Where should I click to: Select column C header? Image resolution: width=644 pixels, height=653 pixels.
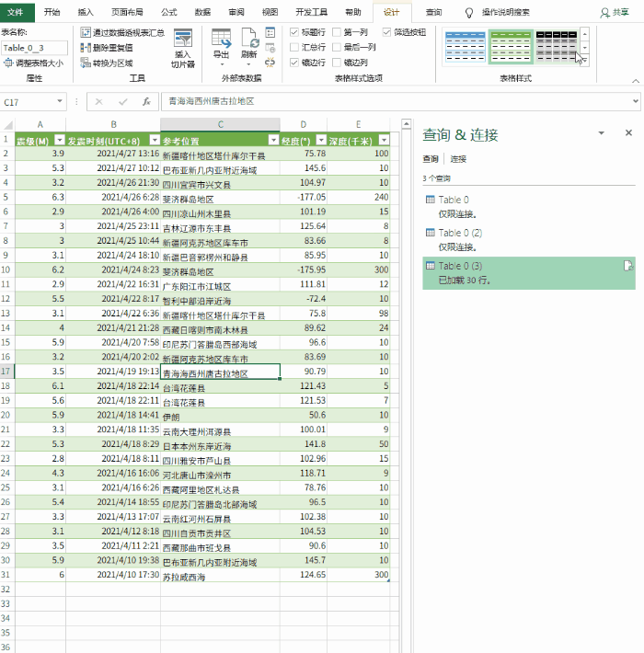220,124
